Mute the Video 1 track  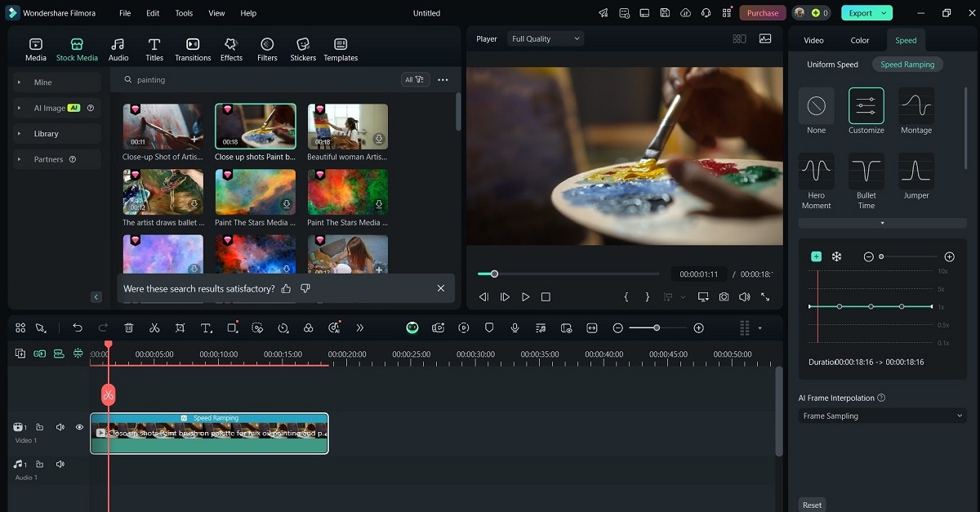click(60, 427)
